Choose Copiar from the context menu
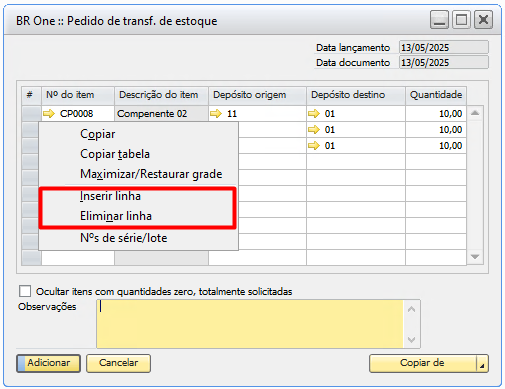 [x=138, y=134]
